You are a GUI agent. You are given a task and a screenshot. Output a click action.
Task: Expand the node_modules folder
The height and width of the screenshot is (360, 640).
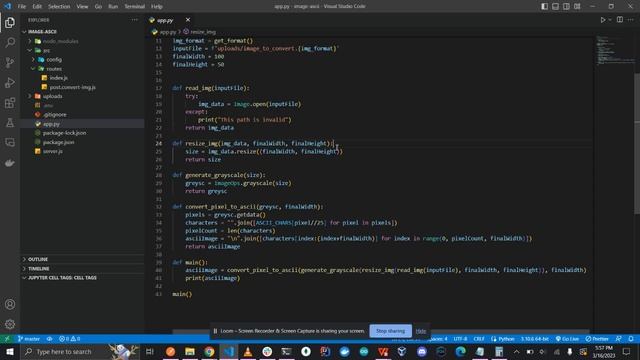[x=82, y=41]
